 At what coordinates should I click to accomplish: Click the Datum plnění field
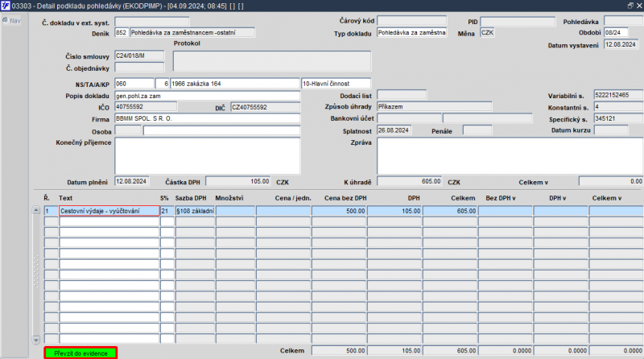131,181
